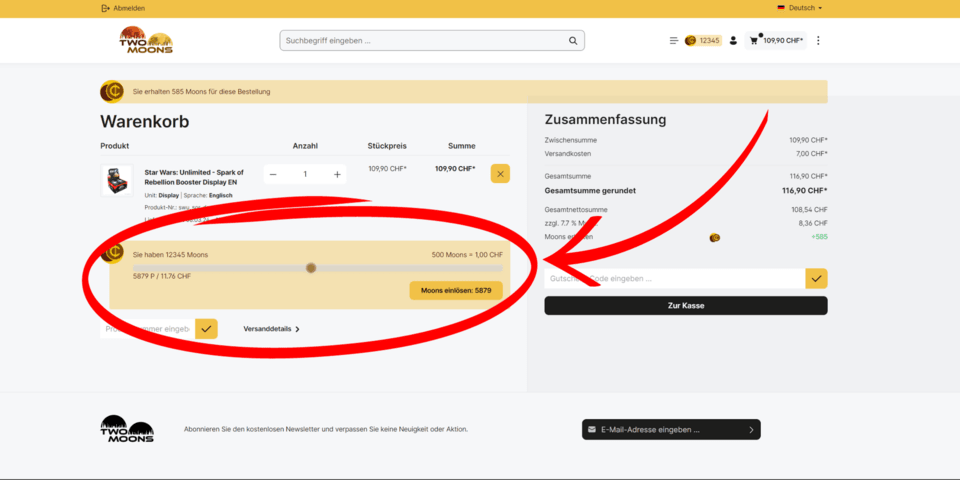
Task: Click the search magnifier icon
Action: point(573,41)
